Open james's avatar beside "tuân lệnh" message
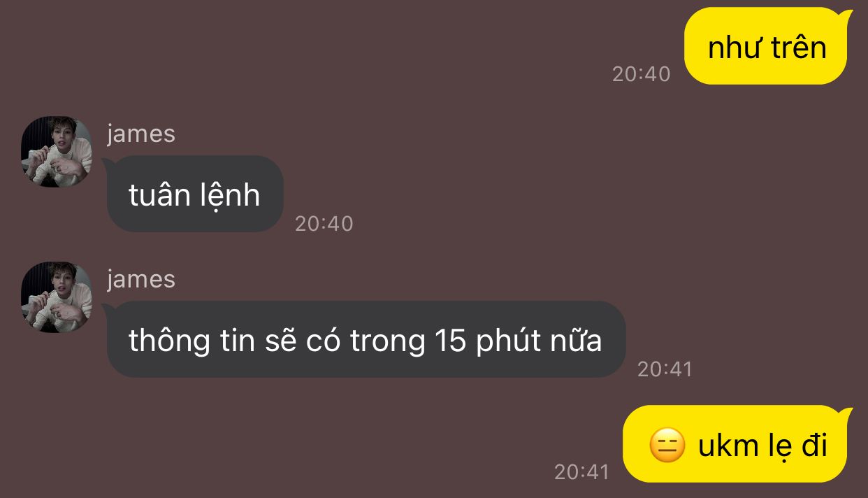This screenshot has height=498, width=868. tap(57, 152)
